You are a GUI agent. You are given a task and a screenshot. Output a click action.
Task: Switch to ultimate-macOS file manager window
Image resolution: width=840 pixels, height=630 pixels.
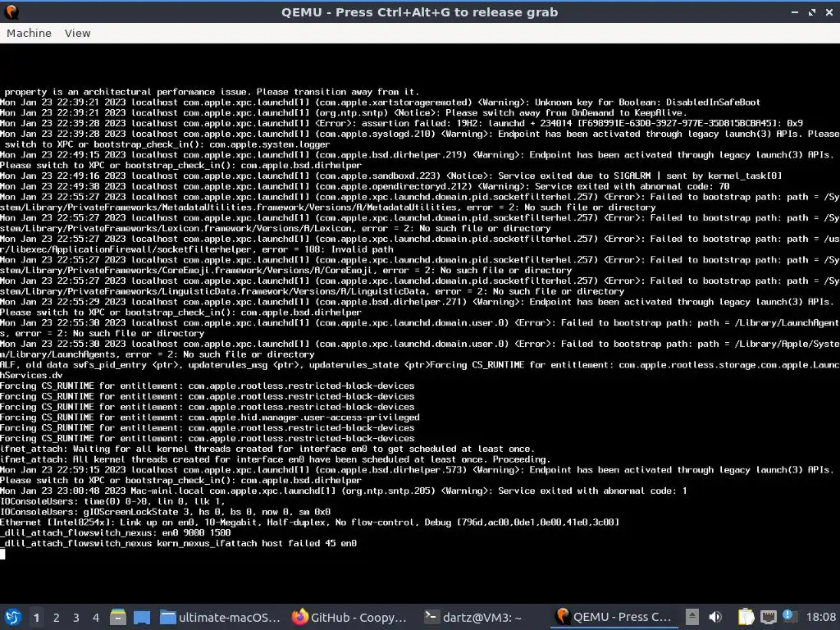[x=220, y=617]
